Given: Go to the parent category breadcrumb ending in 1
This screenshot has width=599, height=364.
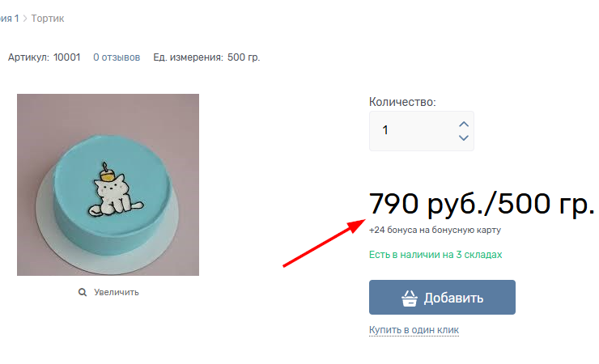Looking at the screenshot, I should tap(9, 19).
